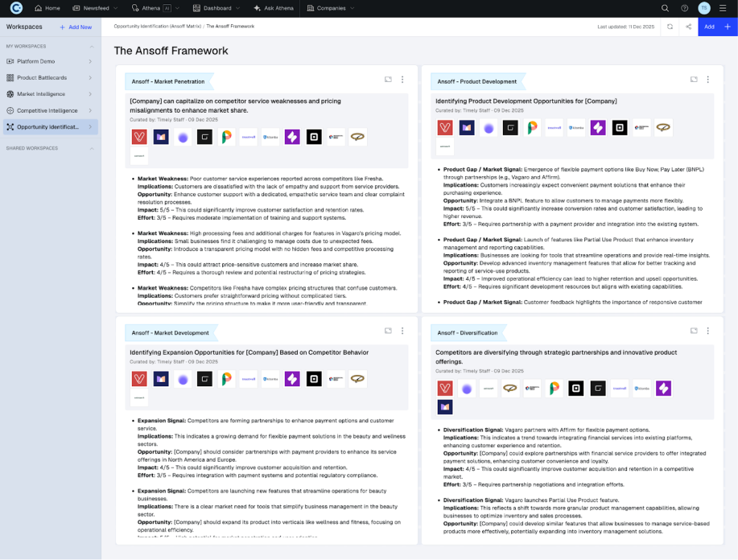Open the user avatar profile

(704, 8)
